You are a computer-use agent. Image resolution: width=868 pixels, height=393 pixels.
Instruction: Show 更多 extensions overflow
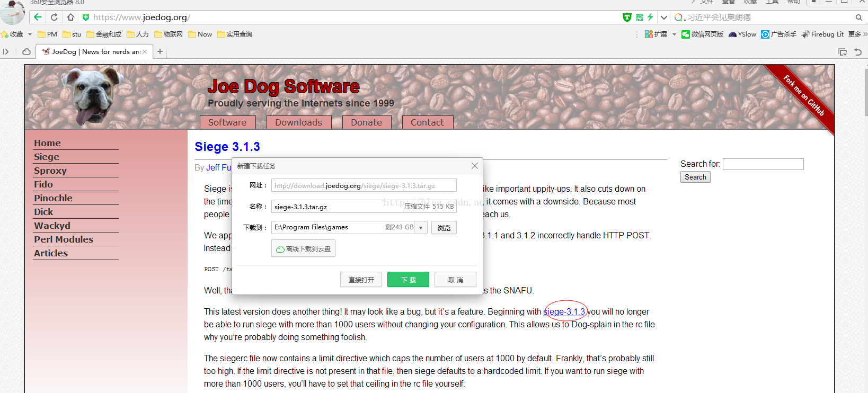tap(857, 34)
